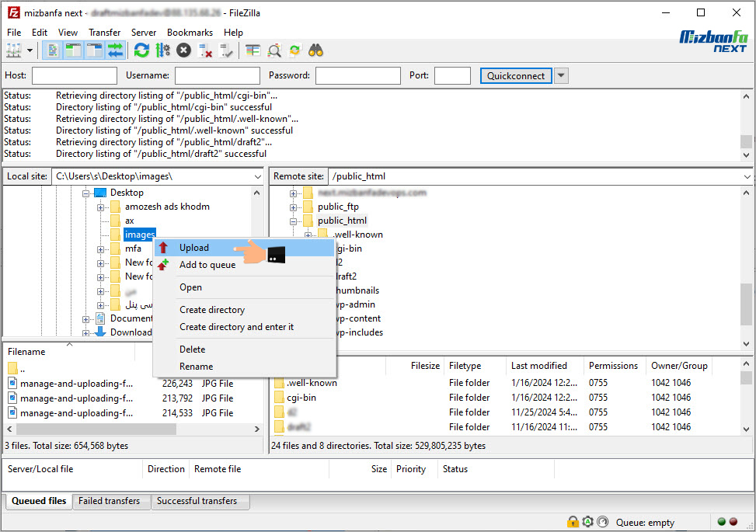Click the lock encryption status icon

pyautogui.click(x=573, y=522)
